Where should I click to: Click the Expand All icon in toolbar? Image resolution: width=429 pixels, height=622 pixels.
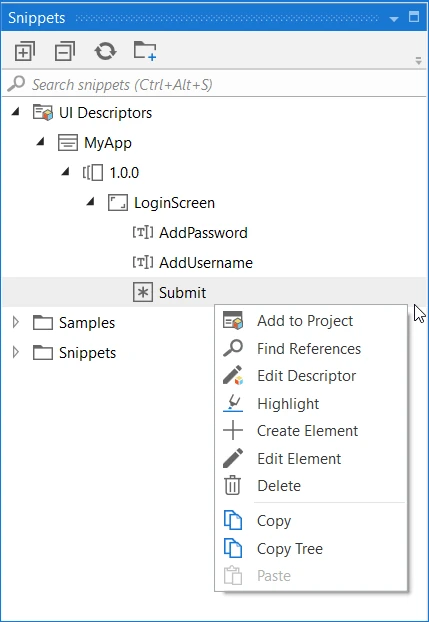coord(25,51)
